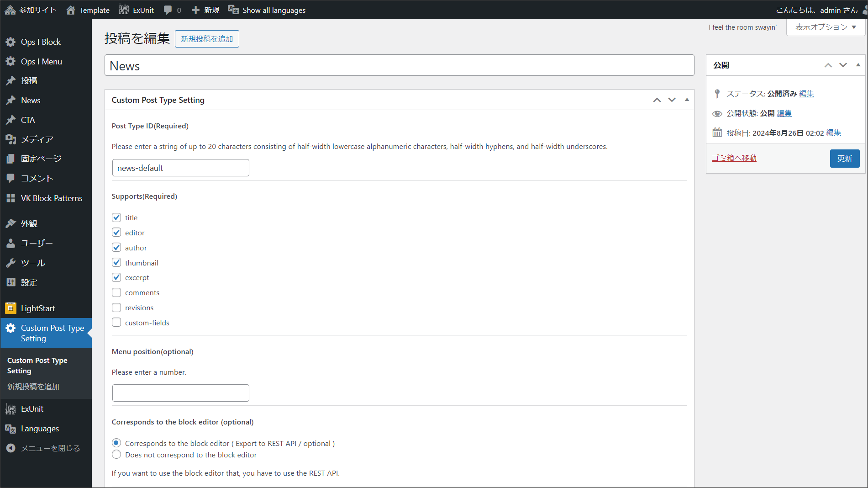The image size is (868, 488).
Task: Collapse menu using the arrow circle icon
Action: [x=11, y=448]
